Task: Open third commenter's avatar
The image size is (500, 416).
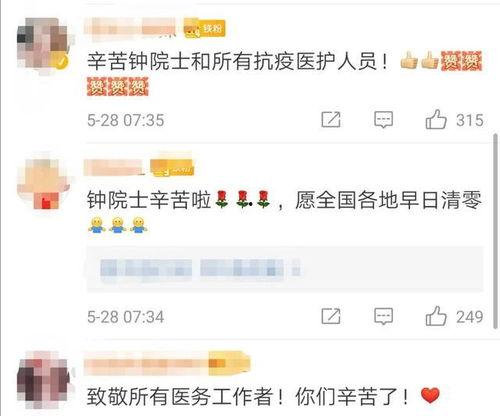Action: click(43, 380)
